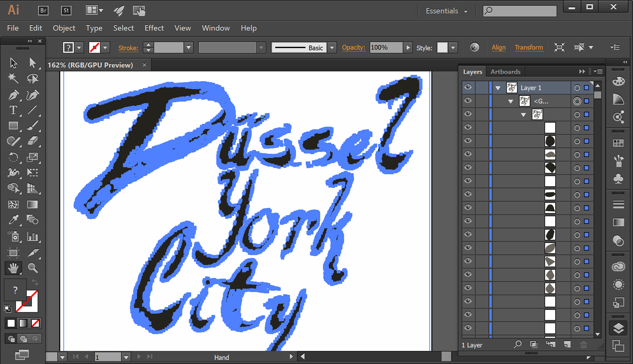Click target circle of <G... group row

tap(577, 101)
